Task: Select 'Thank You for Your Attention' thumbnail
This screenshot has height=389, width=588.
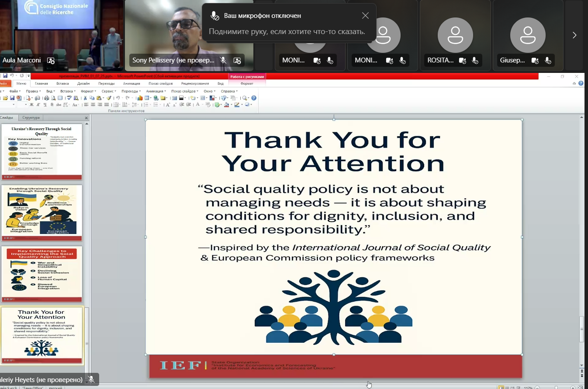Action: click(x=42, y=335)
